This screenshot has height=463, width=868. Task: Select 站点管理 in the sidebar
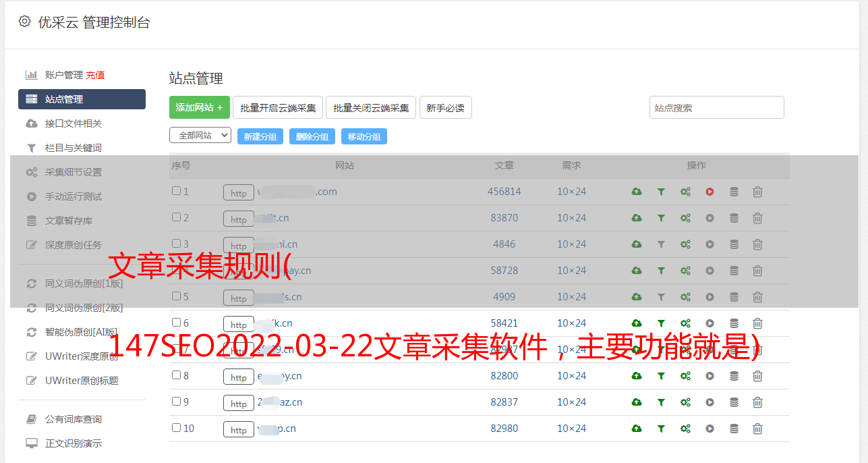click(x=82, y=99)
